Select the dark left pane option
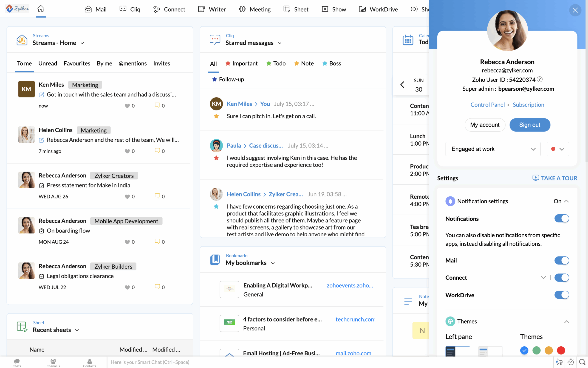This screenshot has width=588, height=368. (x=458, y=351)
